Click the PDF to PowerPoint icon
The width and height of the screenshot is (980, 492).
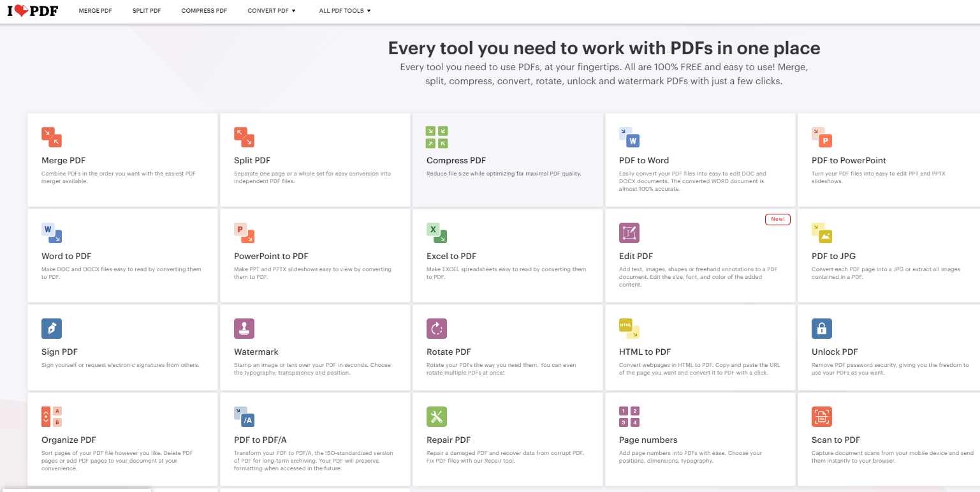click(822, 137)
